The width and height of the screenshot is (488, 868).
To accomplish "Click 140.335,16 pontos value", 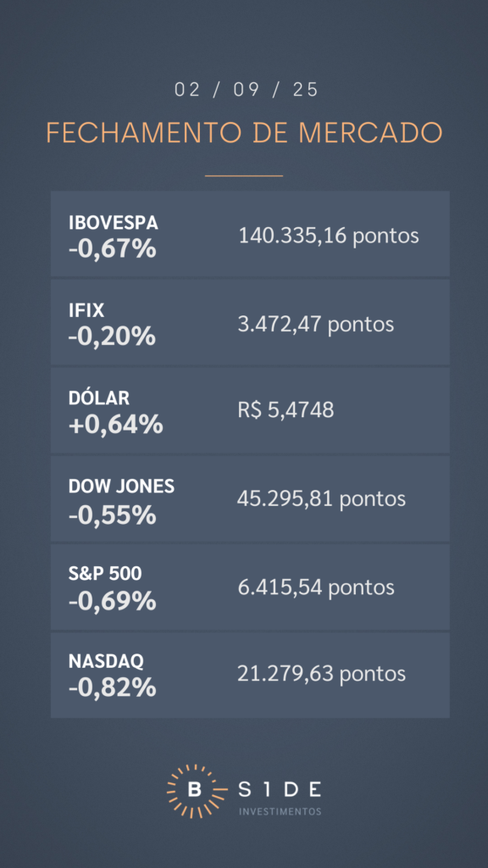I will (x=329, y=236).
